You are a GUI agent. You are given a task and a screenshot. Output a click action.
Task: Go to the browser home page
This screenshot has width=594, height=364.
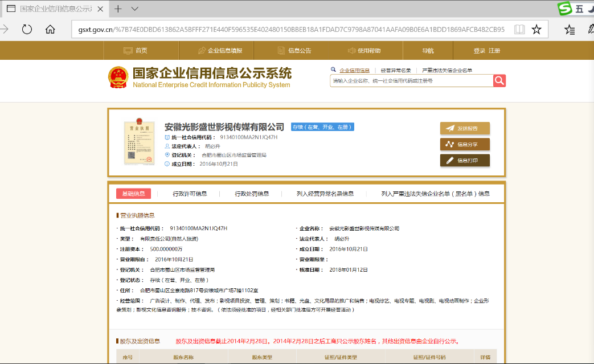tap(50, 30)
